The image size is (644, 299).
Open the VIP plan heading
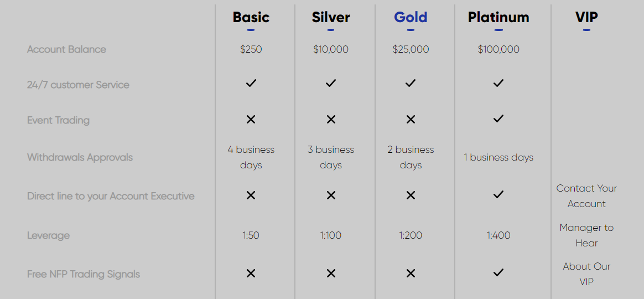click(x=586, y=17)
